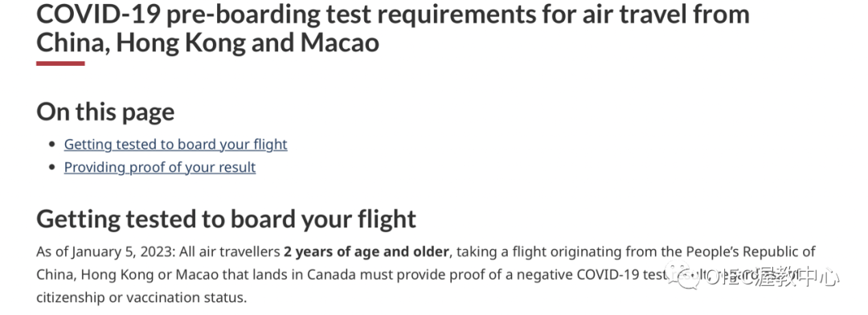868x315 pixels.
Task: Click the bold "2 years of age and older" text
Action: [x=366, y=252]
